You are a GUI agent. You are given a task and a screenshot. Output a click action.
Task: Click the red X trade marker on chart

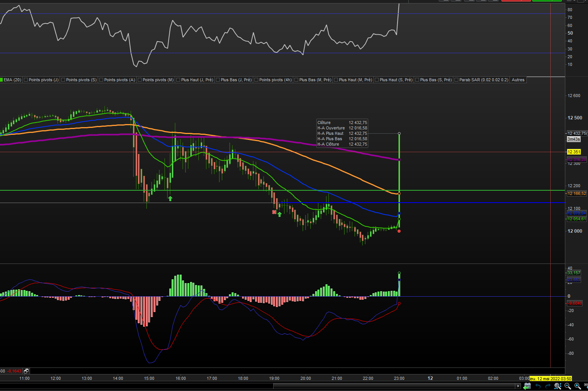pos(274,212)
